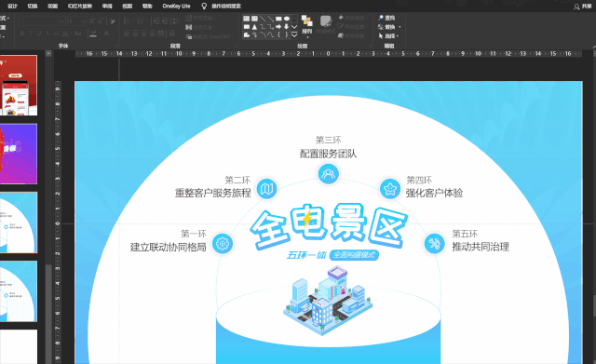Open the font size dropdown
596x364 pixels.
[x=84, y=21]
